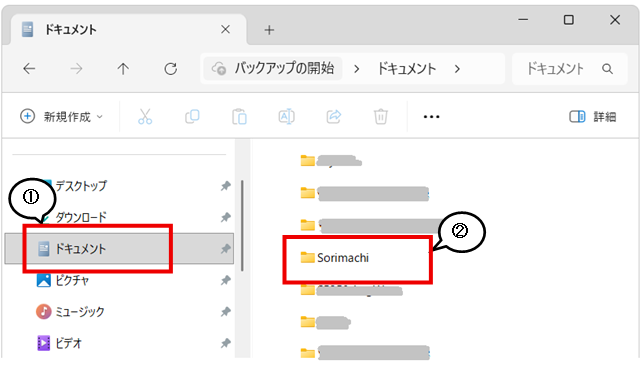641x365 pixels.
Task: Click the Paste clipboard icon
Action: (x=240, y=116)
